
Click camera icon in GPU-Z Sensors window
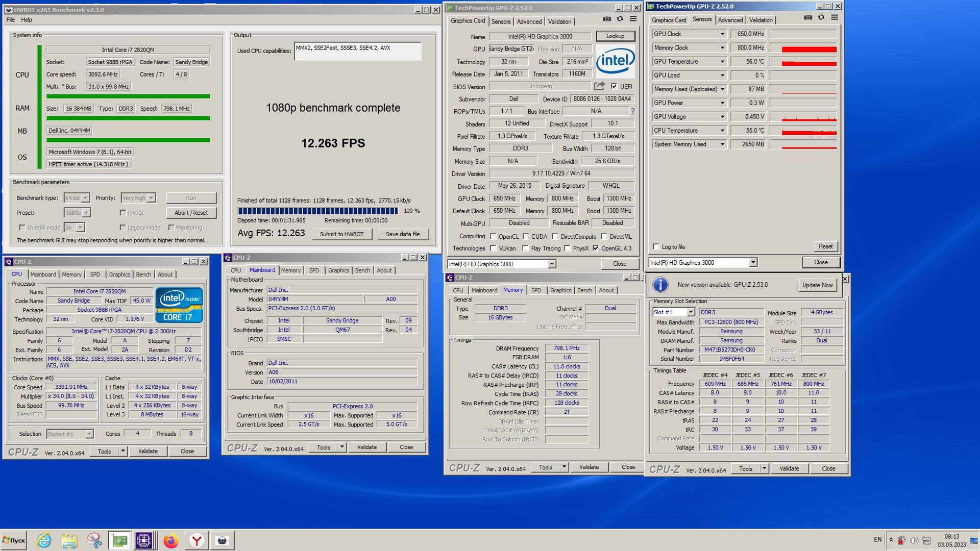click(807, 17)
